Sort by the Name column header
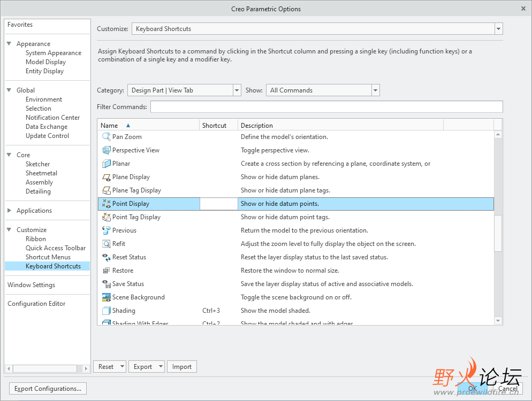 click(x=148, y=126)
